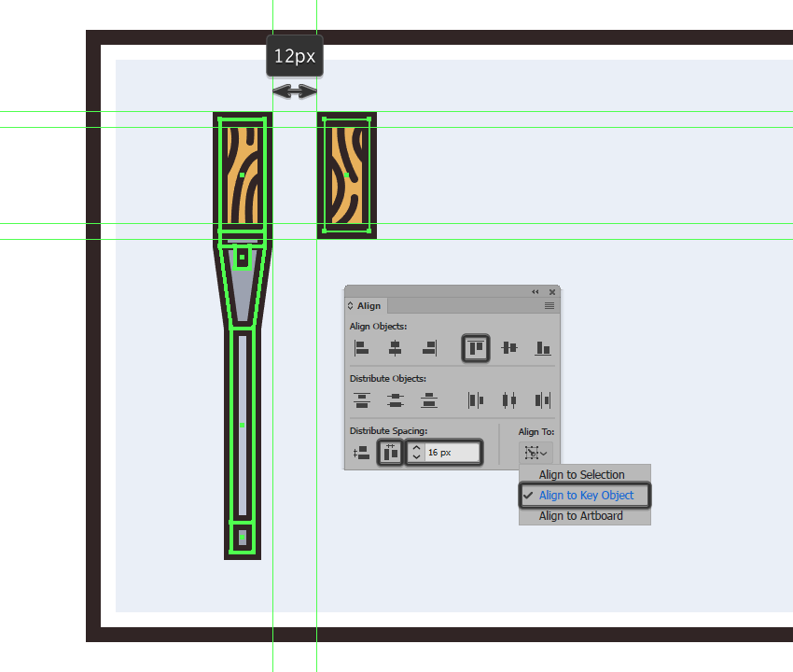Click Vertical Align Bottom icon

click(x=543, y=348)
